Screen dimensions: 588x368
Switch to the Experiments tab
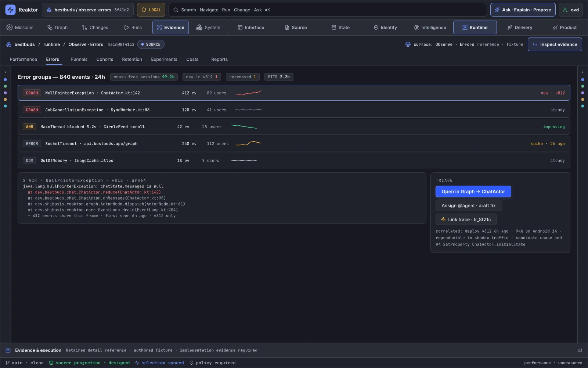(164, 60)
